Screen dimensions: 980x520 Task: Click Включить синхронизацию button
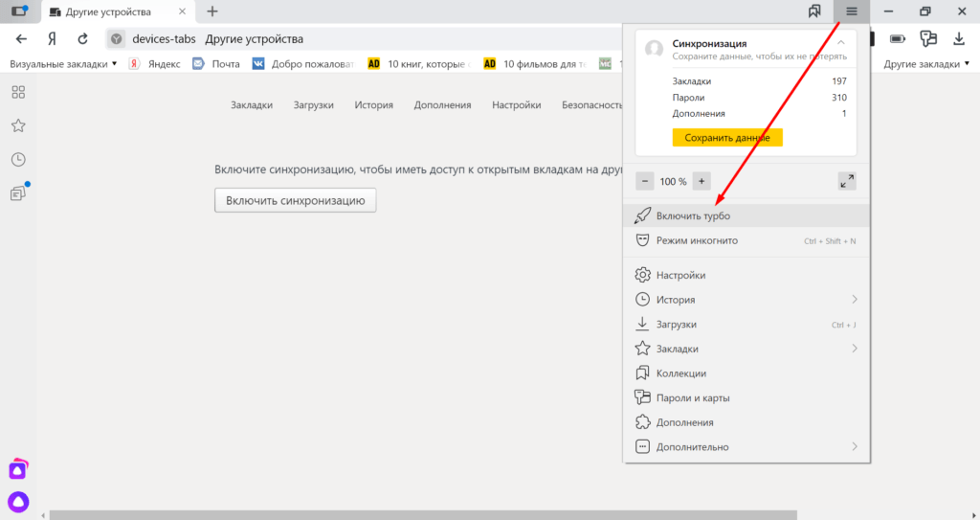[x=295, y=200]
